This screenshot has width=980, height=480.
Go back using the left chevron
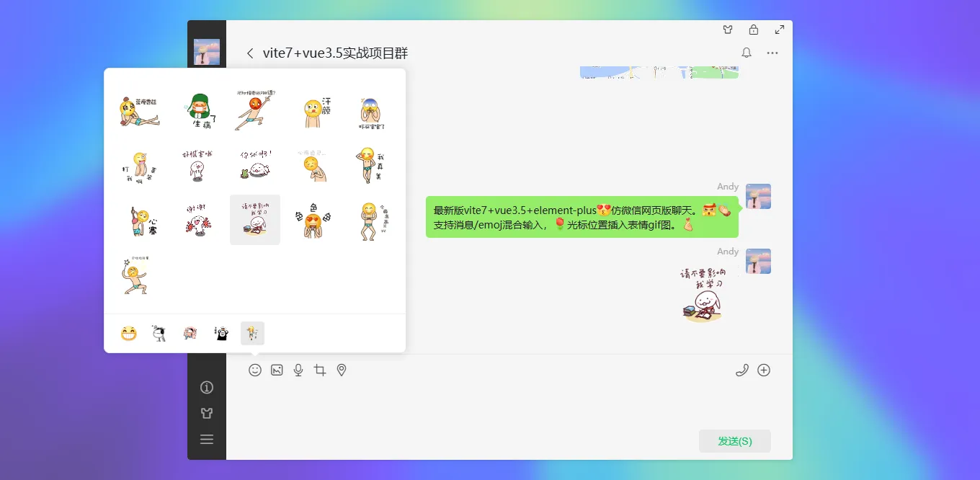(x=250, y=53)
